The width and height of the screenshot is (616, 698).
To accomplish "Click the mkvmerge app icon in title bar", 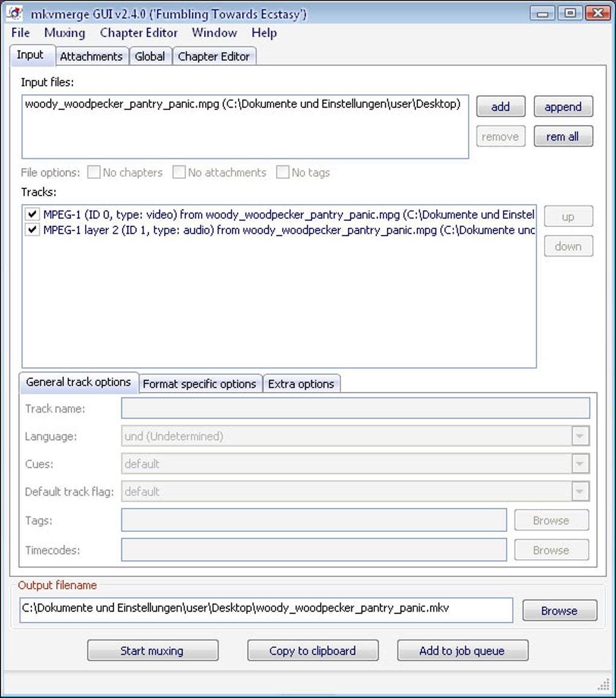I will coord(14,13).
